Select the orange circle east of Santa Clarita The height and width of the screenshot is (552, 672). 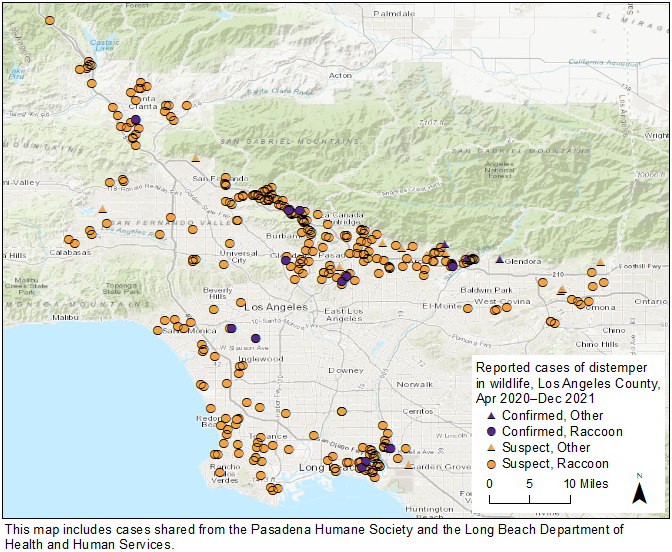[x=186, y=105]
